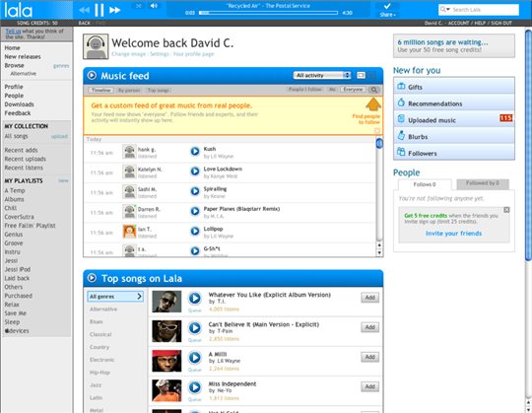
Task: Switch to Followed by 0 tab
Action: [x=483, y=183]
